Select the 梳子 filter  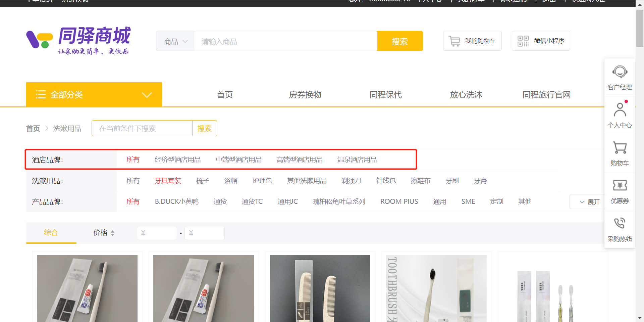[x=203, y=181]
